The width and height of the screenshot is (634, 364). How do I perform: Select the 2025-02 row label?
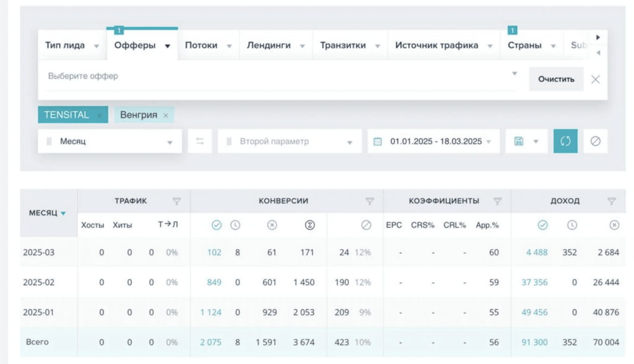coord(39,282)
